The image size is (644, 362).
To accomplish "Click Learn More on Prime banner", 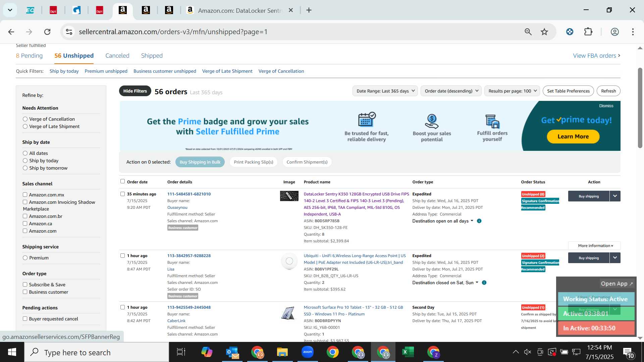I will [573, 136].
